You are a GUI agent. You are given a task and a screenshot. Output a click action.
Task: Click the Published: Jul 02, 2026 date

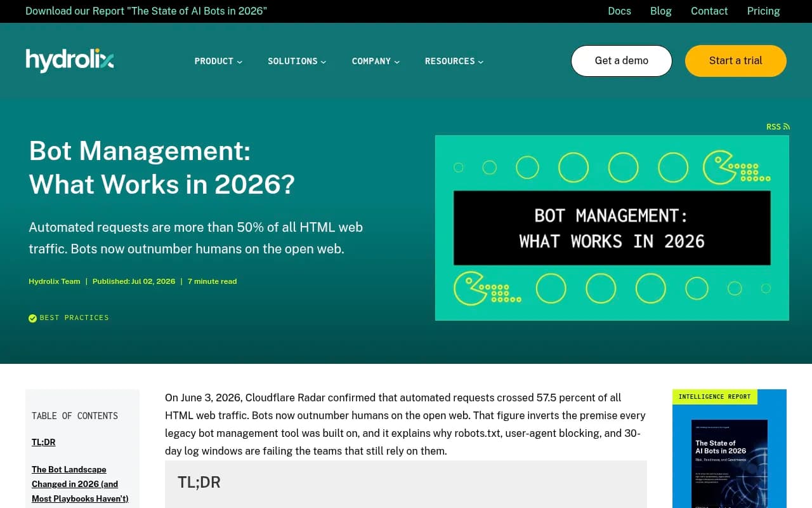pos(134,281)
